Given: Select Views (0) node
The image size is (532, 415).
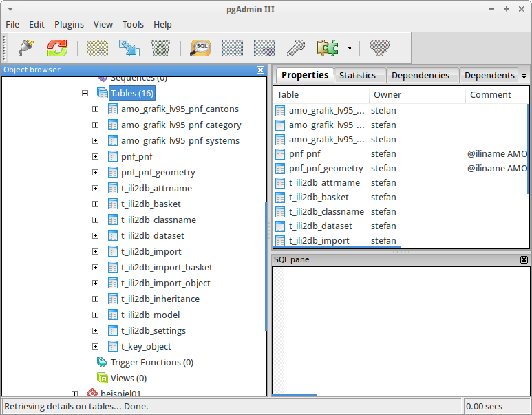Looking at the screenshot, I should coord(129,378).
